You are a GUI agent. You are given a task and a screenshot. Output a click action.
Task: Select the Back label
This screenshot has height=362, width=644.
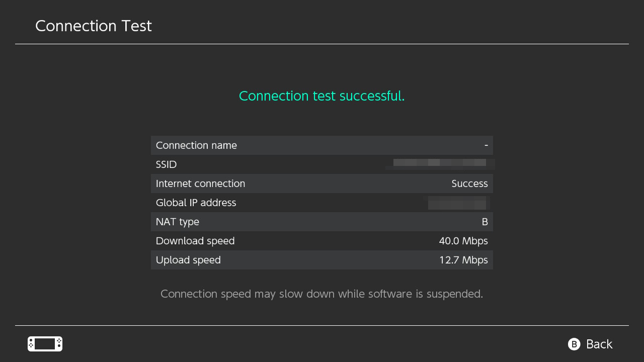599,344
